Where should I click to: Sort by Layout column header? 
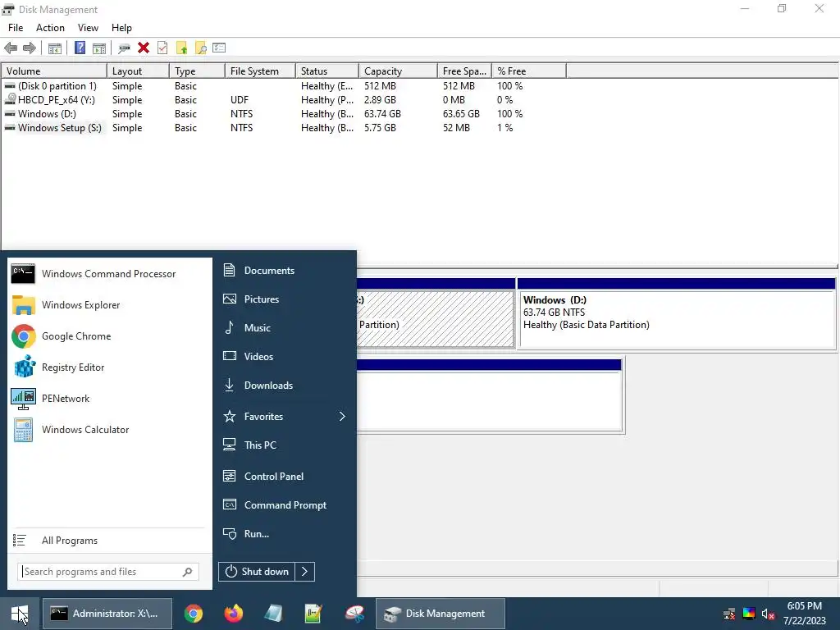click(138, 71)
